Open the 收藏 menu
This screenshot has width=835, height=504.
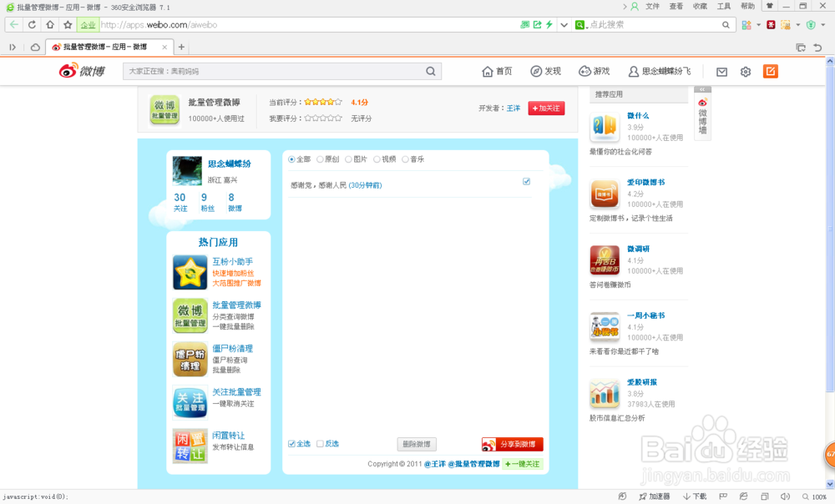(700, 7)
